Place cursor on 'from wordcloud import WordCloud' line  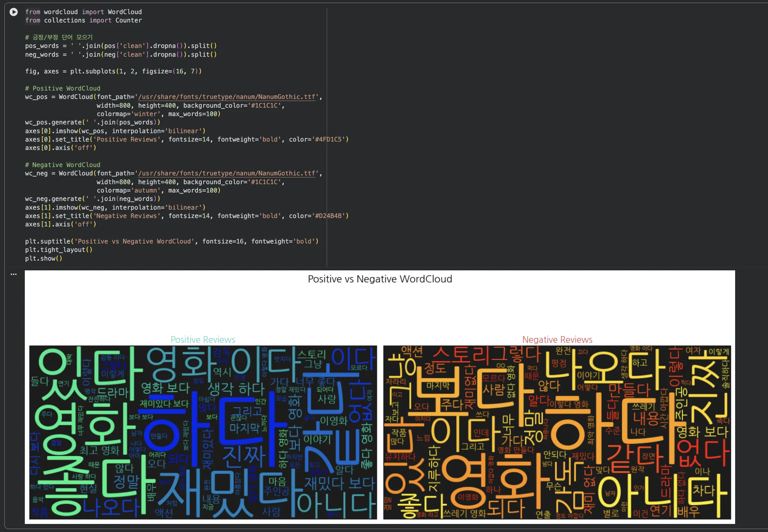click(x=83, y=12)
